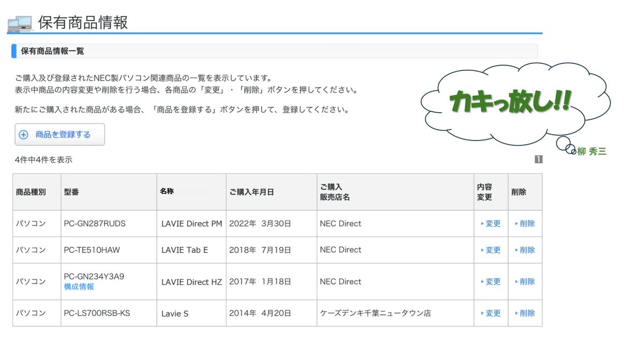
Task: Delete the LAVIE Direct HZ entry
Action: pos(525,282)
